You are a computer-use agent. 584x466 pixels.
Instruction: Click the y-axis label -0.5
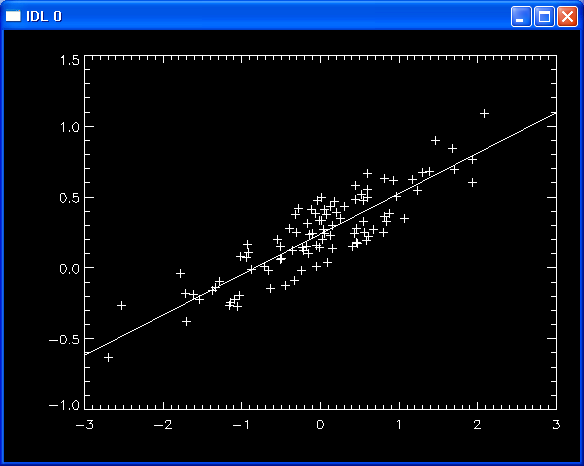pos(64,339)
